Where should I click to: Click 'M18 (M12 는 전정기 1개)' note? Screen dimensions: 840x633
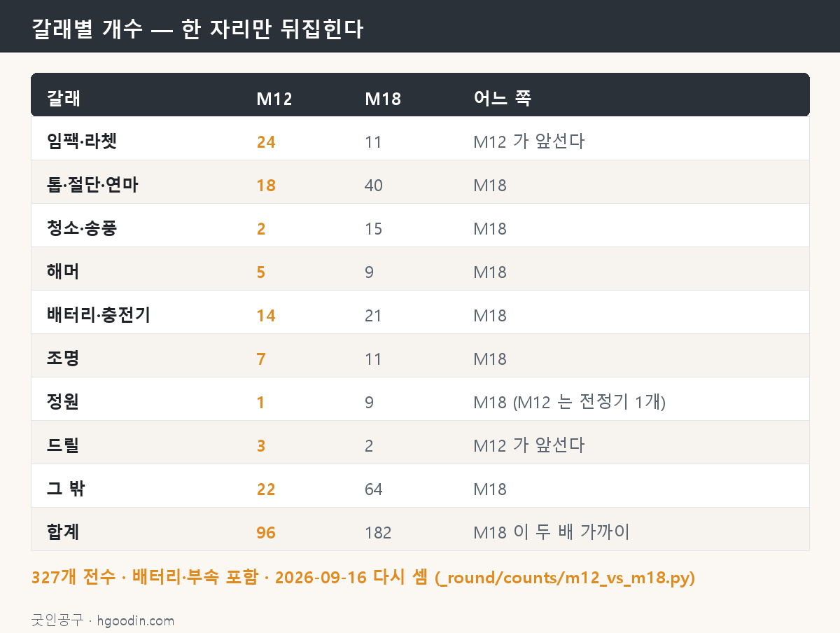click(x=569, y=402)
